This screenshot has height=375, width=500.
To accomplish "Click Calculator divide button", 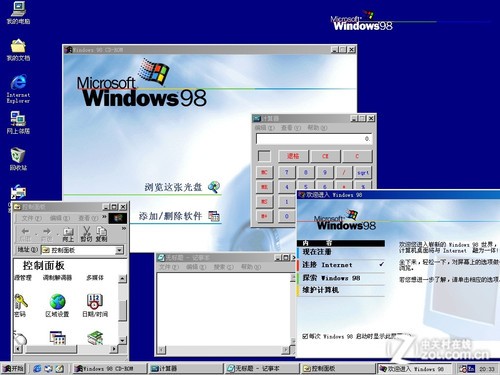I will coord(344,173).
